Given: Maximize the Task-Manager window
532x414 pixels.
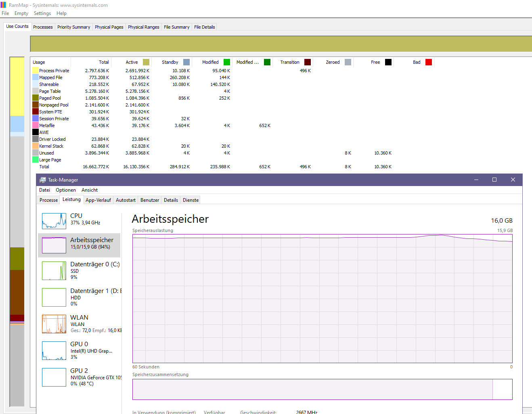Looking at the screenshot, I should pos(494,180).
